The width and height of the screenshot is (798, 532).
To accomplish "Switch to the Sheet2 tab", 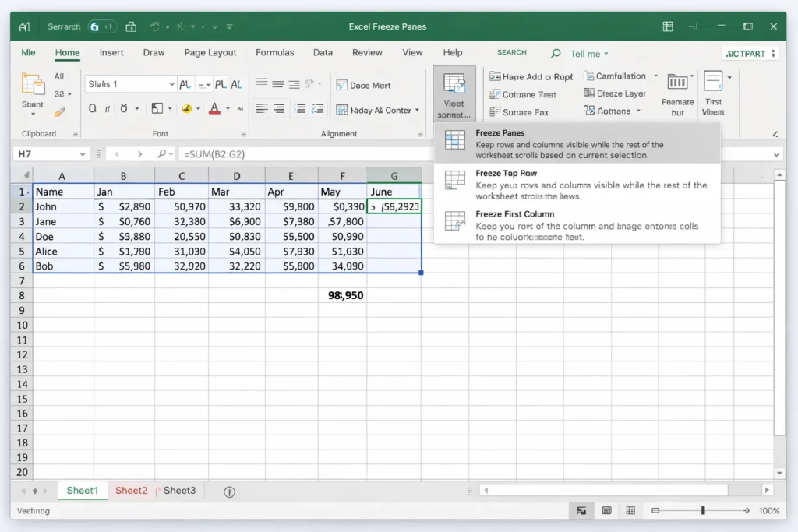I will (x=131, y=491).
